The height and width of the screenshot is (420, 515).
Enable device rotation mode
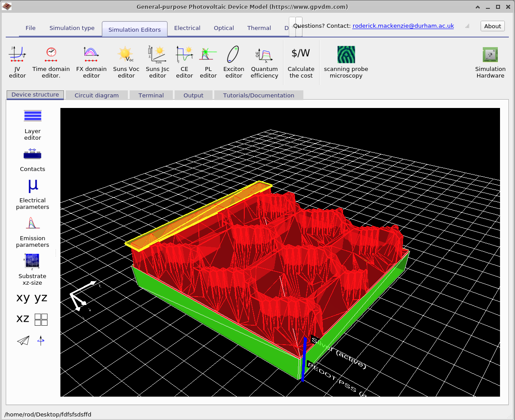(x=40, y=340)
